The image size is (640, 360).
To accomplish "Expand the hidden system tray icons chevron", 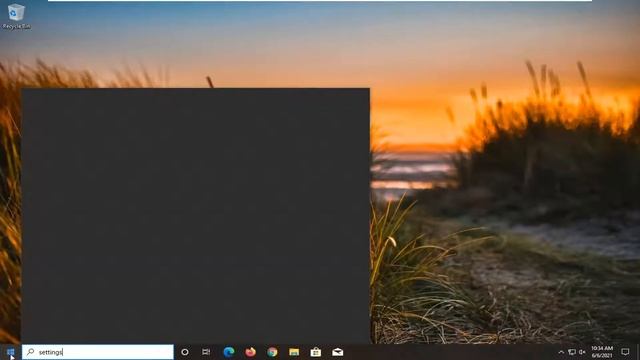I will (561, 352).
